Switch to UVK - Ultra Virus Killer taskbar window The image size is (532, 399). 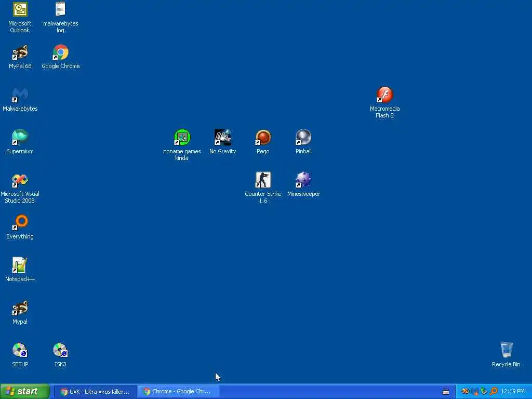pos(96,392)
